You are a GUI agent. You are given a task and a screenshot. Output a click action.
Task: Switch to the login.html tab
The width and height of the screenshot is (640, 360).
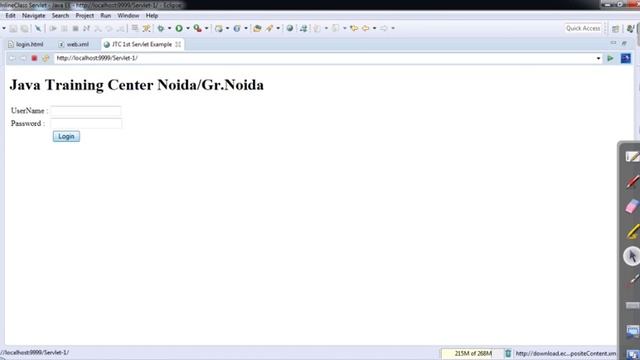(26, 44)
